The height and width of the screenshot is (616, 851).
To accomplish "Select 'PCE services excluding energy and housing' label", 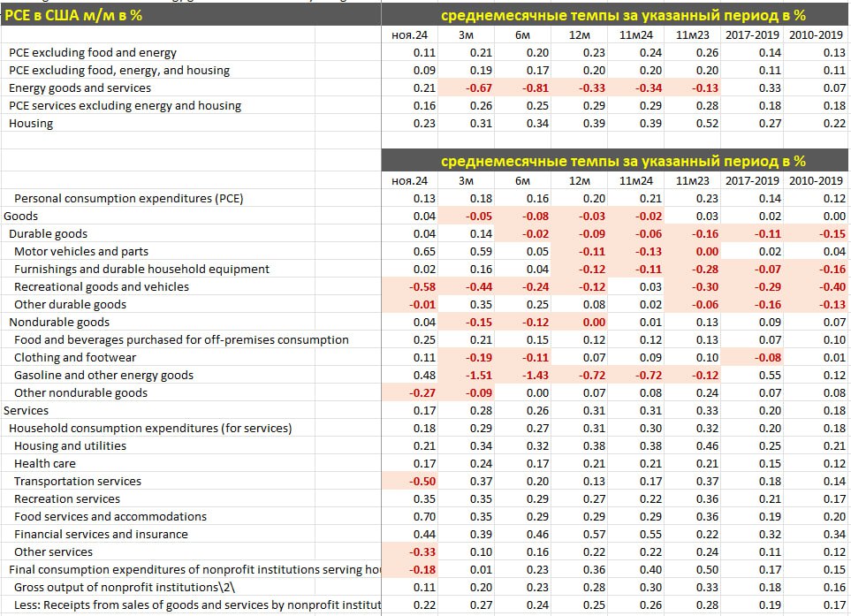I will [x=125, y=106].
